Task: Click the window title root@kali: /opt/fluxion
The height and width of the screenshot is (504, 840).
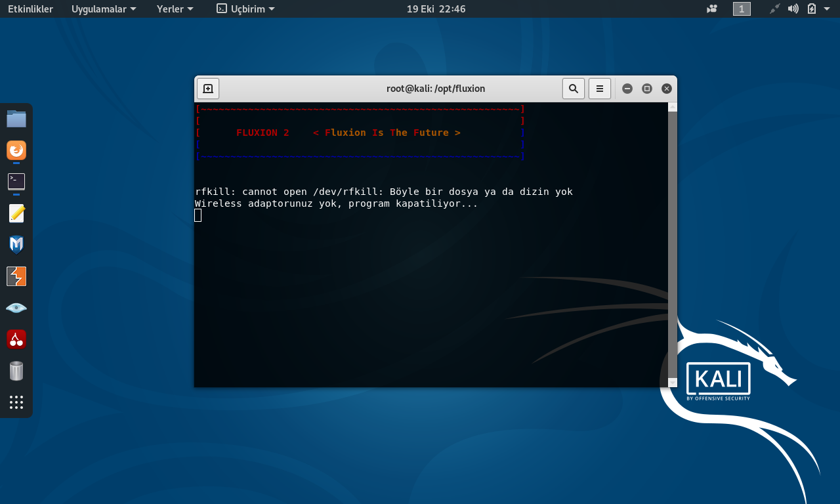Action: pyautogui.click(x=436, y=89)
